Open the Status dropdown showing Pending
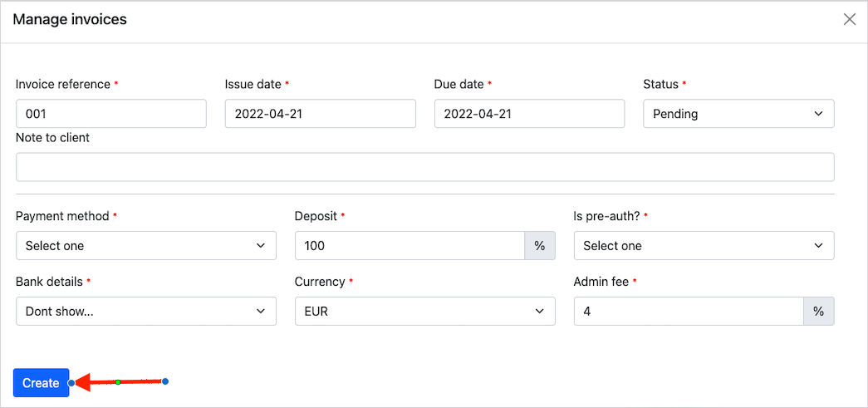Screen dimensions: 868x408 738,114
